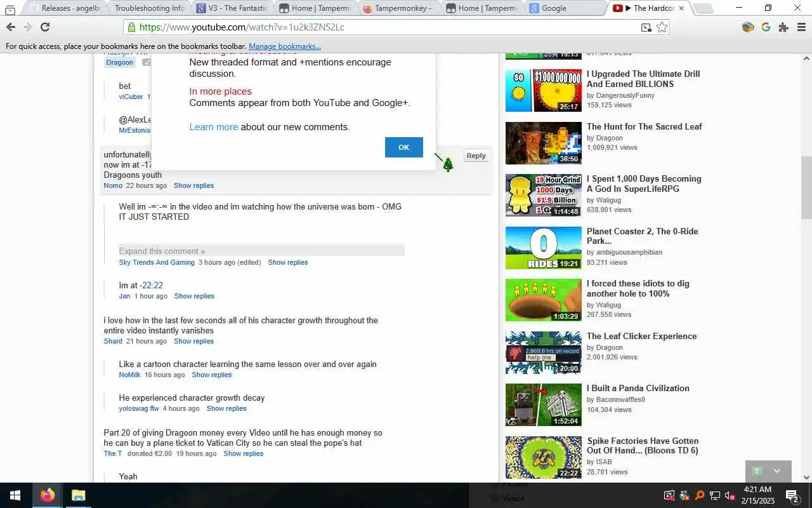Open the 'Manage bookmarks...' link
812x508 pixels.
point(285,46)
